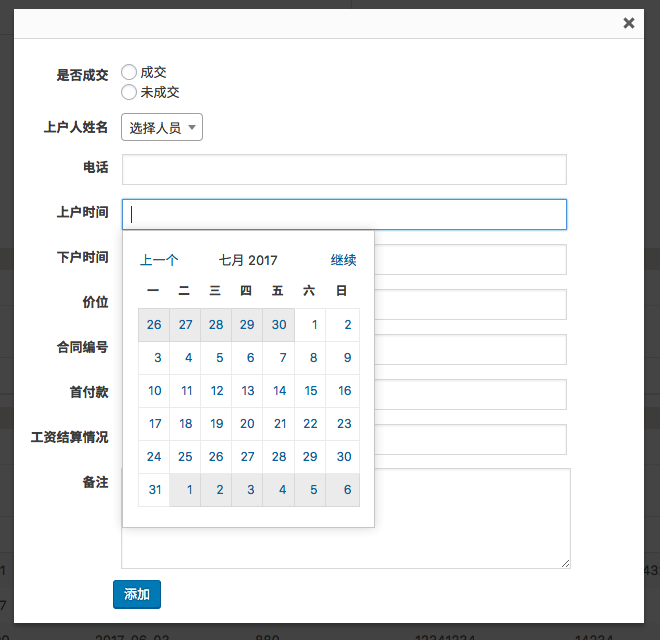Go to previous month via 上一个
Viewport: 660px width, 640px height.
coord(159,260)
